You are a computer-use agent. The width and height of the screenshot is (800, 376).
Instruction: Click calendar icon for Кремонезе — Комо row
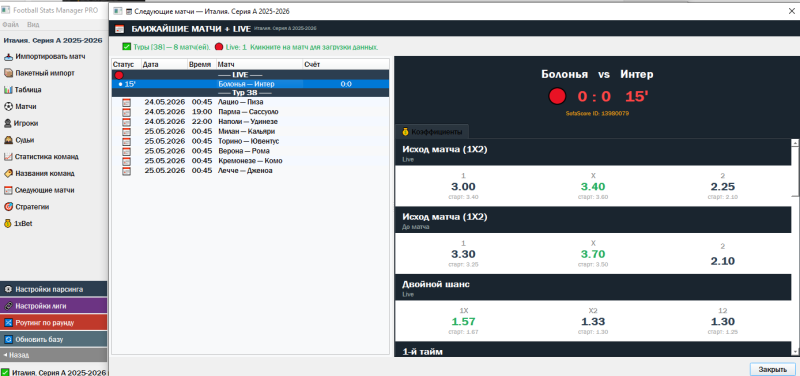click(x=127, y=161)
